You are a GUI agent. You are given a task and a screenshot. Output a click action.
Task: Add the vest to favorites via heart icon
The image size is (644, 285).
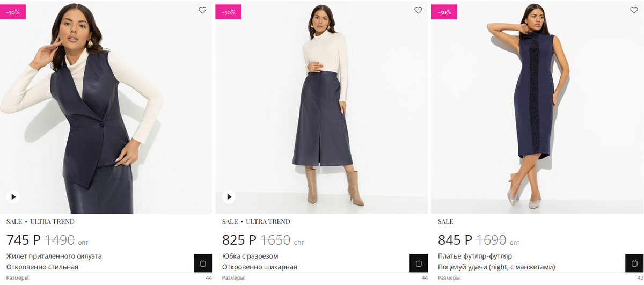point(202,10)
